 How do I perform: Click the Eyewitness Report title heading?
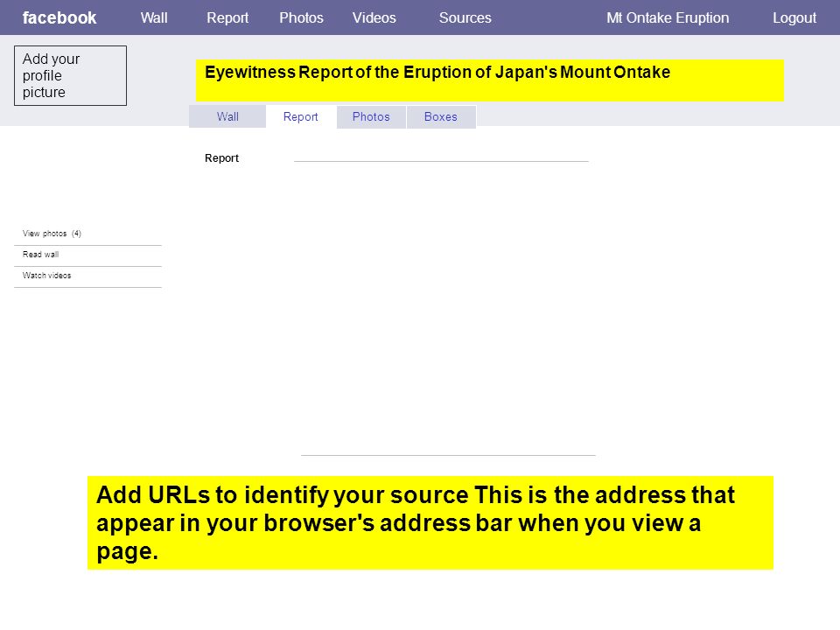(490, 80)
